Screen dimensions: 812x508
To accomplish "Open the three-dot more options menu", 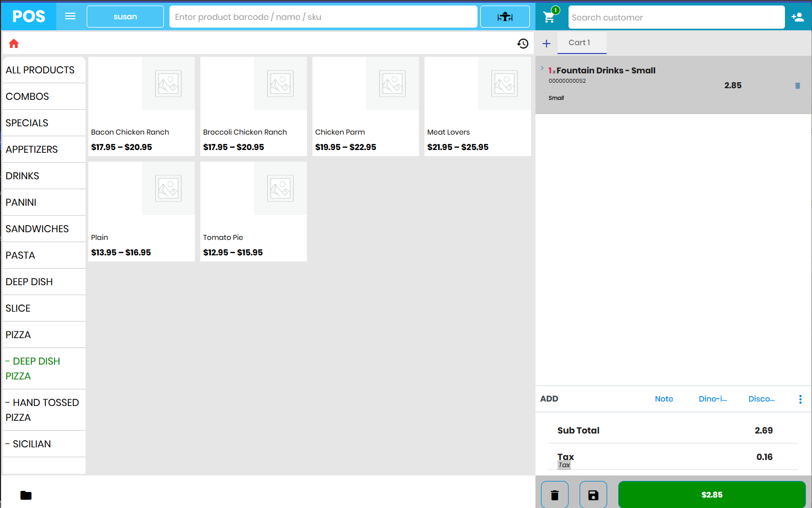I will click(800, 399).
